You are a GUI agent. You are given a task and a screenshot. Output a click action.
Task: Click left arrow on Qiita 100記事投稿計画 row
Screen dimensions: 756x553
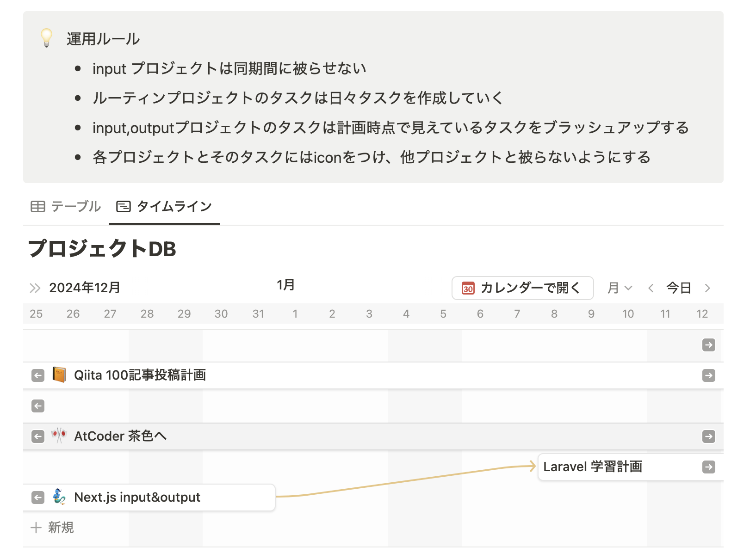coord(38,375)
